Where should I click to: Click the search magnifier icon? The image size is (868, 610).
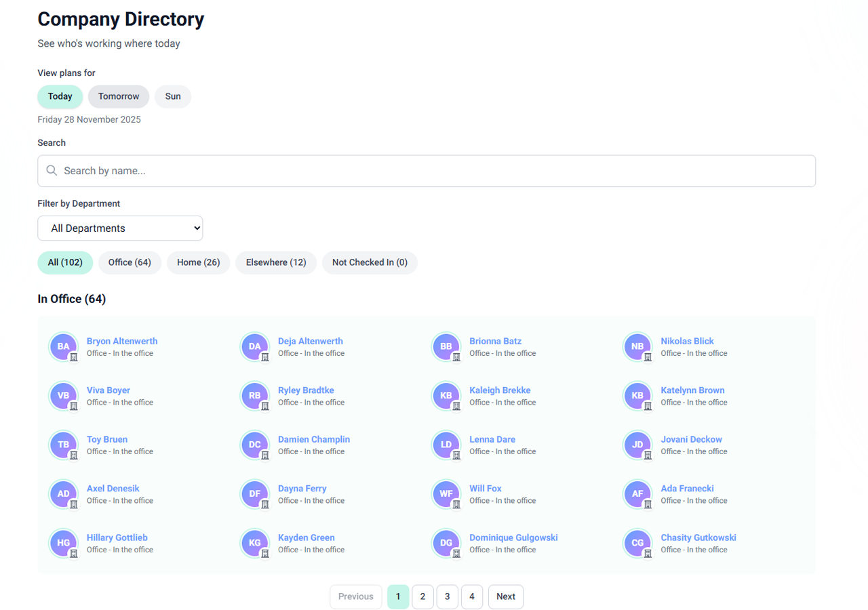point(52,171)
